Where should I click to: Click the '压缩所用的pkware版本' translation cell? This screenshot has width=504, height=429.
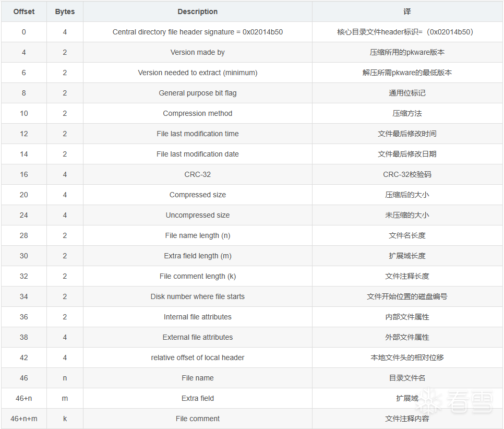407,52
